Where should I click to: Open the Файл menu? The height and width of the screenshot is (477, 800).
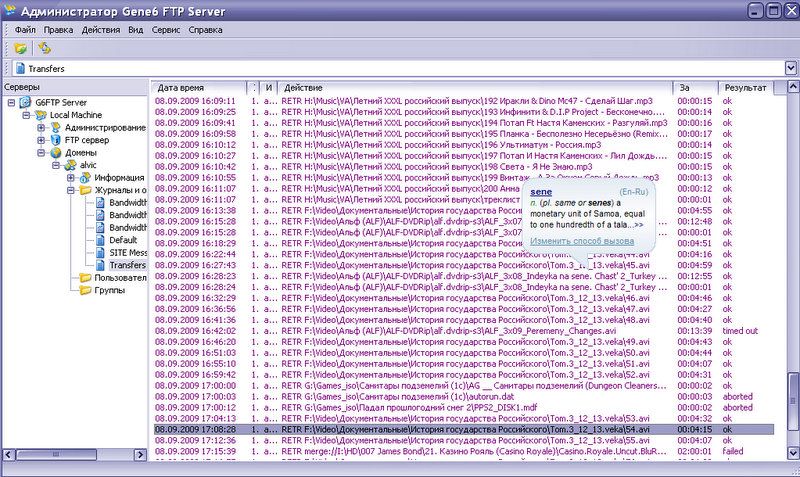[x=25, y=30]
